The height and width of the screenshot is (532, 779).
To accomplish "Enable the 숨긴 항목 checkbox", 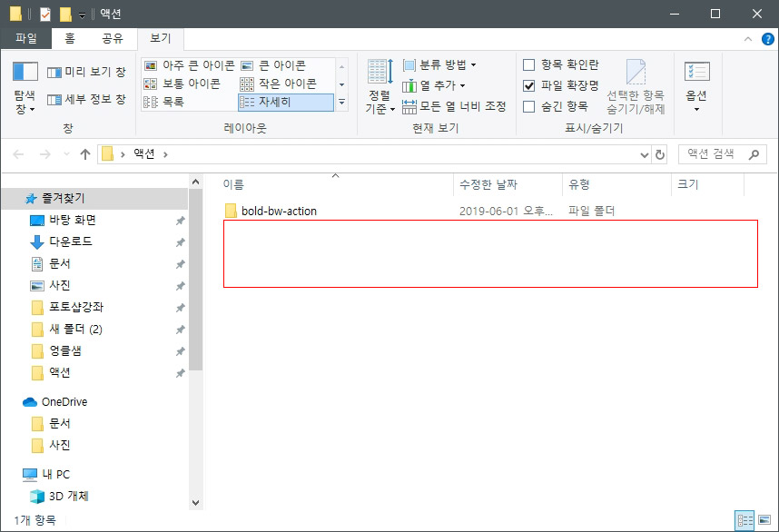I will (528, 104).
